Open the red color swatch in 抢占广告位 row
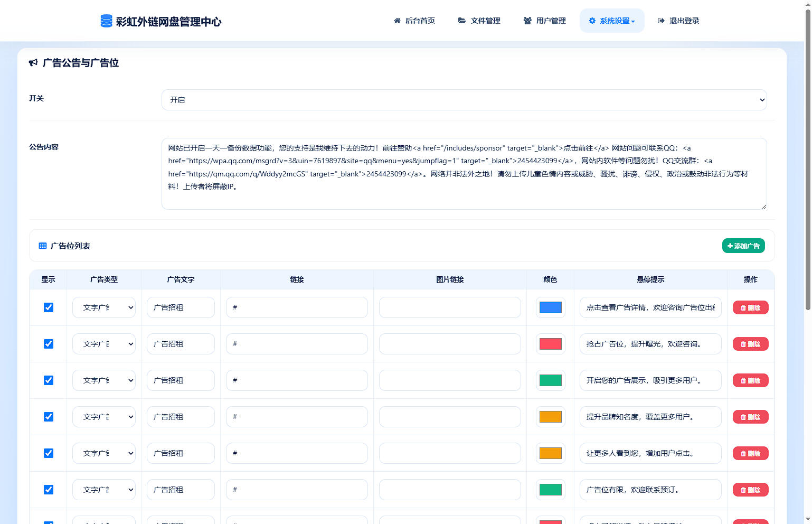Viewport: 812px width, 524px height. [x=551, y=344]
